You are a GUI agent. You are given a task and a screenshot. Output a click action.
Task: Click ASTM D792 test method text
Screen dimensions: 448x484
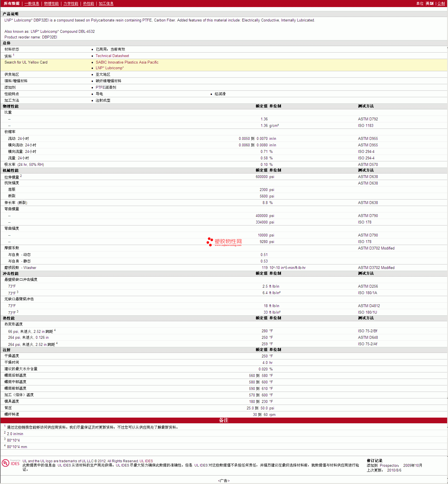tap(368, 119)
